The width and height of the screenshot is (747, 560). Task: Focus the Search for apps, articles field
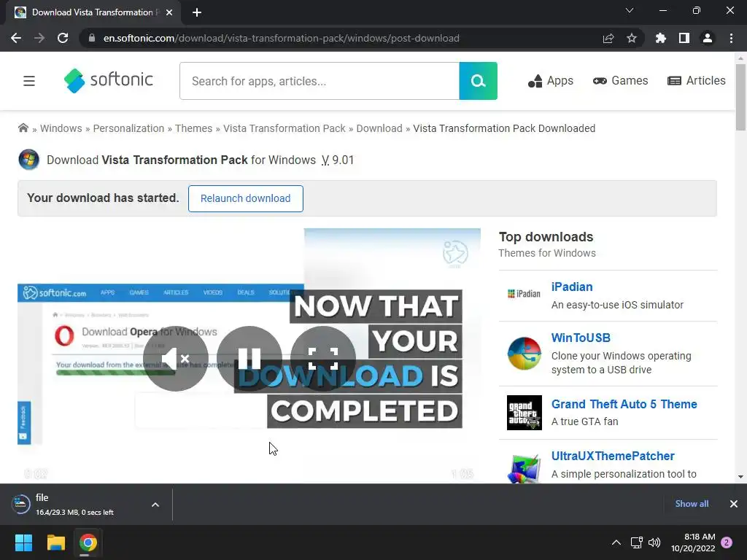click(x=320, y=81)
